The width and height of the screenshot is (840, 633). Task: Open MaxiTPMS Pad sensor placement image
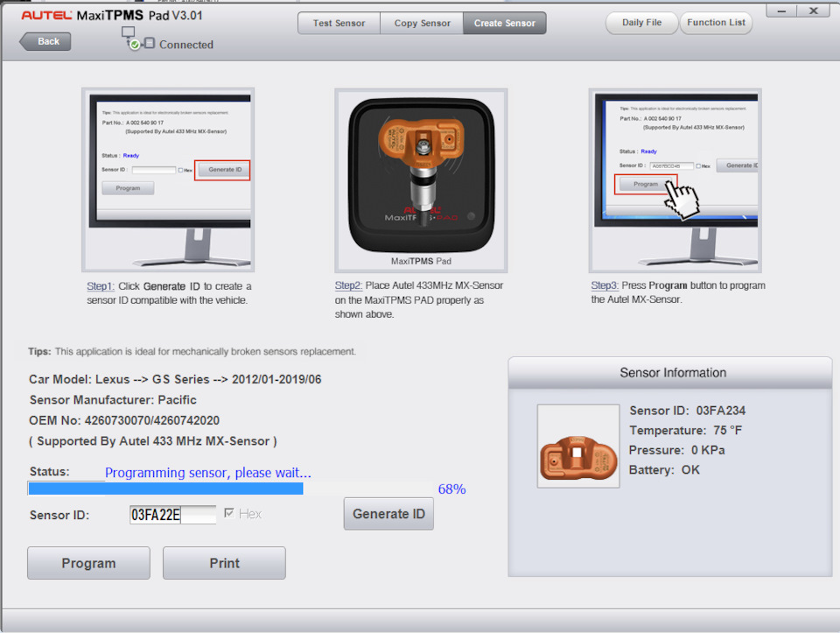point(421,180)
